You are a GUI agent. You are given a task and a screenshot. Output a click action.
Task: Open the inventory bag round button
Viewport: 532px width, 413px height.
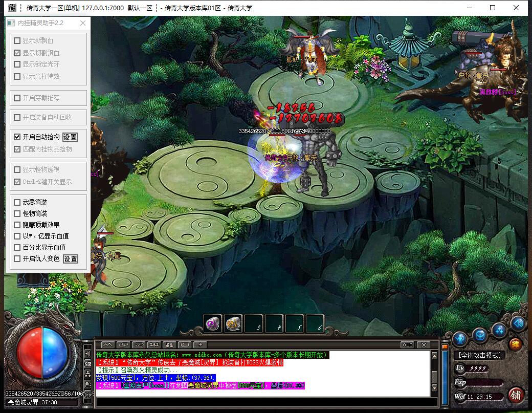[x=480, y=335]
